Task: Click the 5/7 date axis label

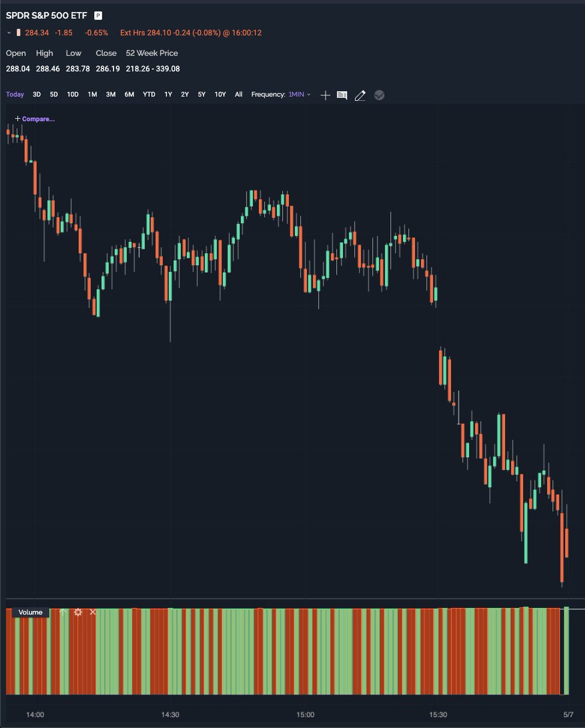Action: (569, 715)
